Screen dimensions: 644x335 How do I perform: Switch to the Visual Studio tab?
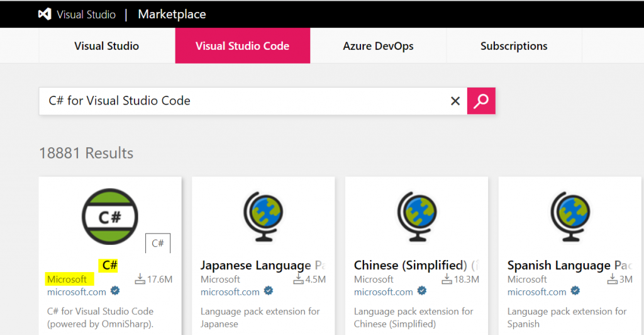(107, 45)
